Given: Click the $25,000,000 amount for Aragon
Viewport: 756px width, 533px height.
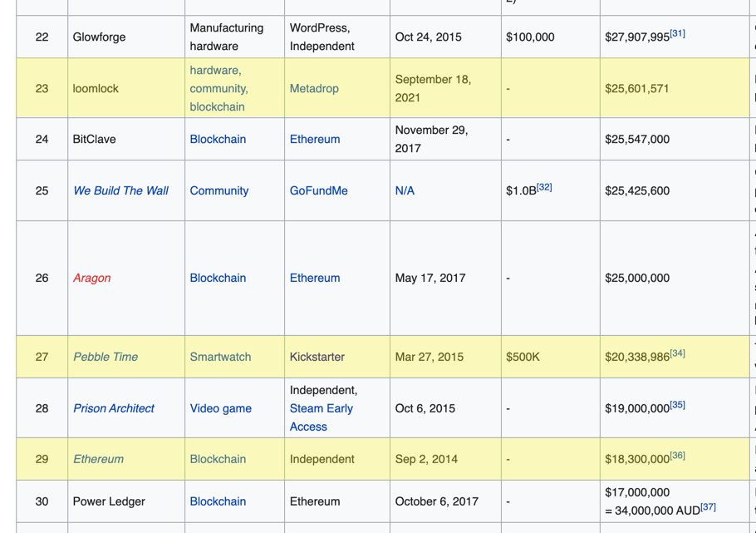Looking at the screenshot, I should 637,278.
